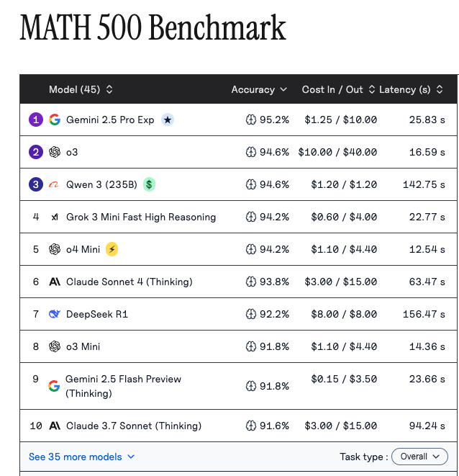The height and width of the screenshot is (476, 459).
Task: Open the Task type Overall dropdown
Action: pos(420,457)
